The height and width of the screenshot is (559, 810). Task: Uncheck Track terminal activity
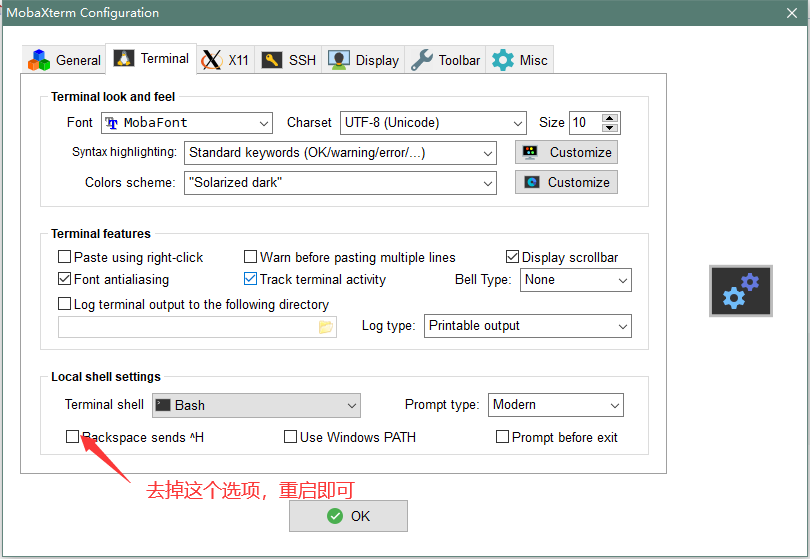coord(250,279)
